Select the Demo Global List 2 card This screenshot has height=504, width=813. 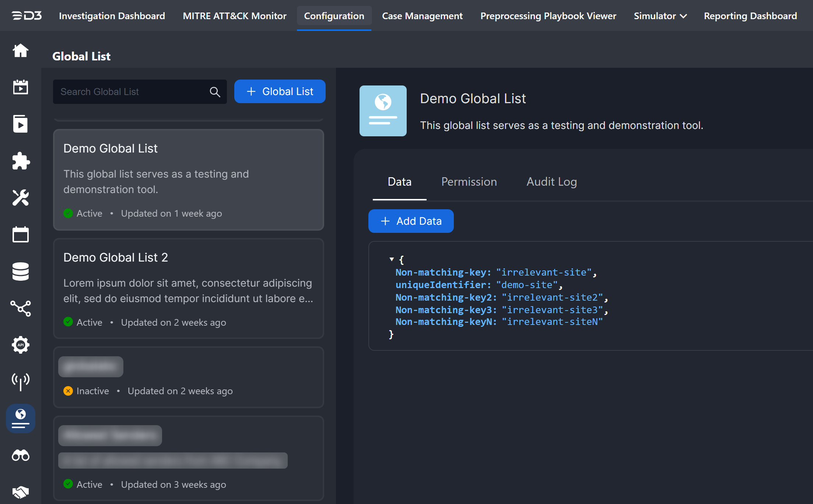click(x=189, y=288)
